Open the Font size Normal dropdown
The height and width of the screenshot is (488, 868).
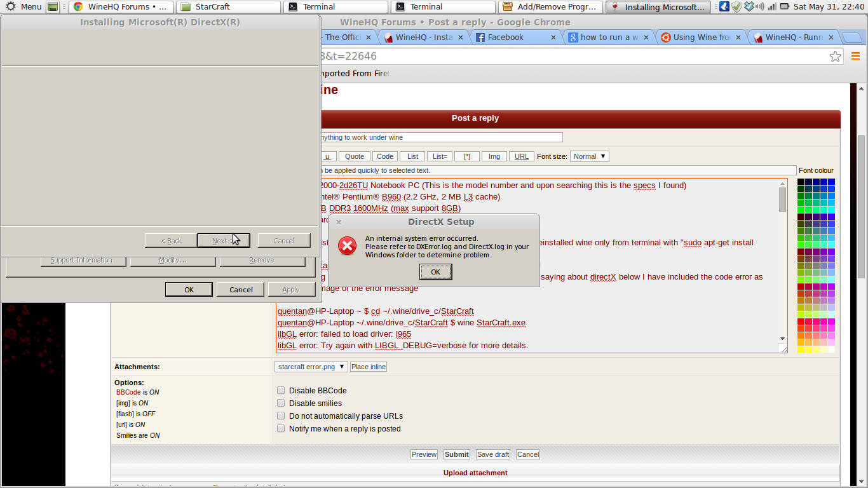[x=590, y=156]
